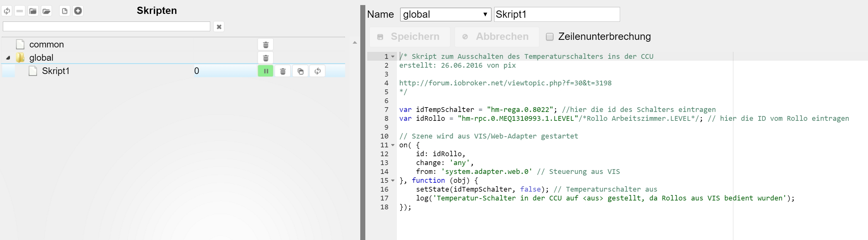Fold the function block at line 15

coord(393,181)
